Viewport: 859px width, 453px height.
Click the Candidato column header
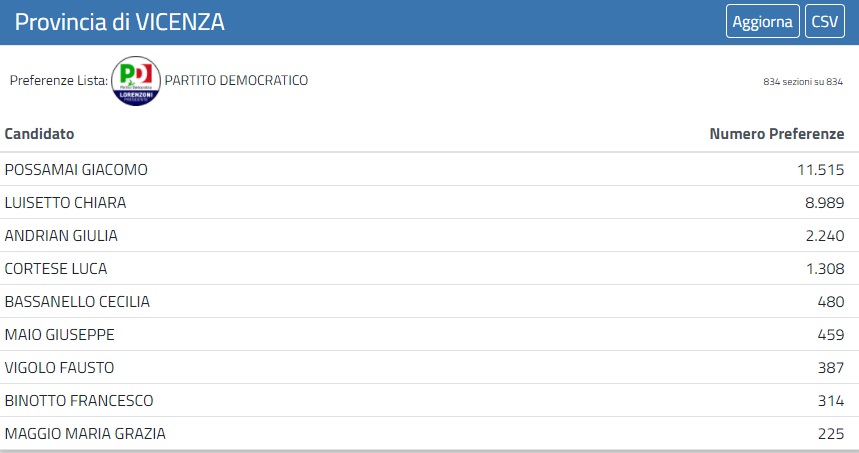[x=40, y=134]
